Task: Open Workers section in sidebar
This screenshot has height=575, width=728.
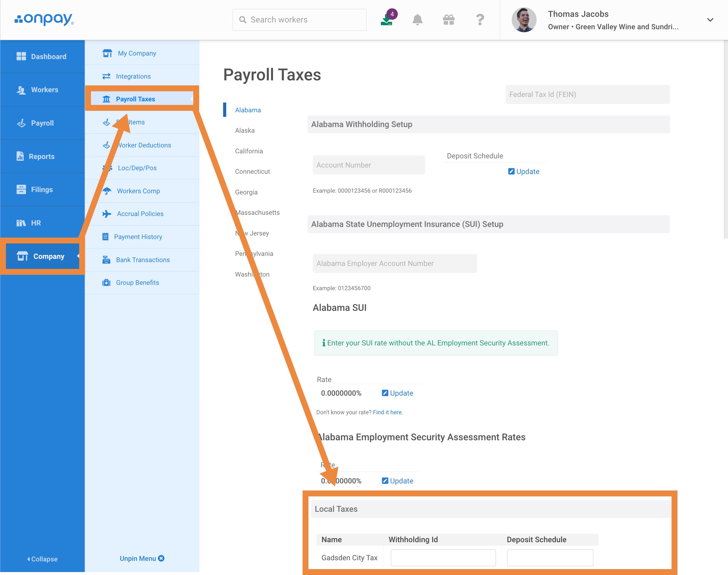Action: [43, 90]
